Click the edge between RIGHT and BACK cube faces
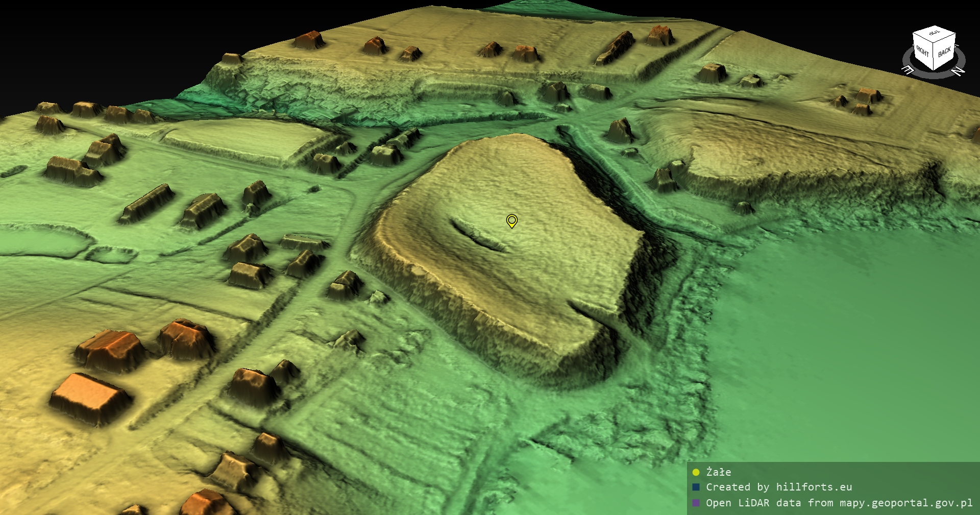980x515 pixels. tap(934, 56)
